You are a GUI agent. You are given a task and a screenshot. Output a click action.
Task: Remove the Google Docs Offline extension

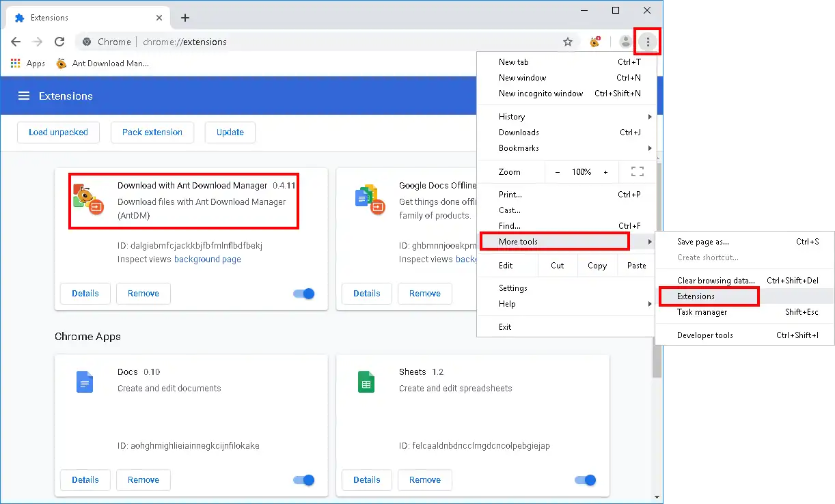425,294
